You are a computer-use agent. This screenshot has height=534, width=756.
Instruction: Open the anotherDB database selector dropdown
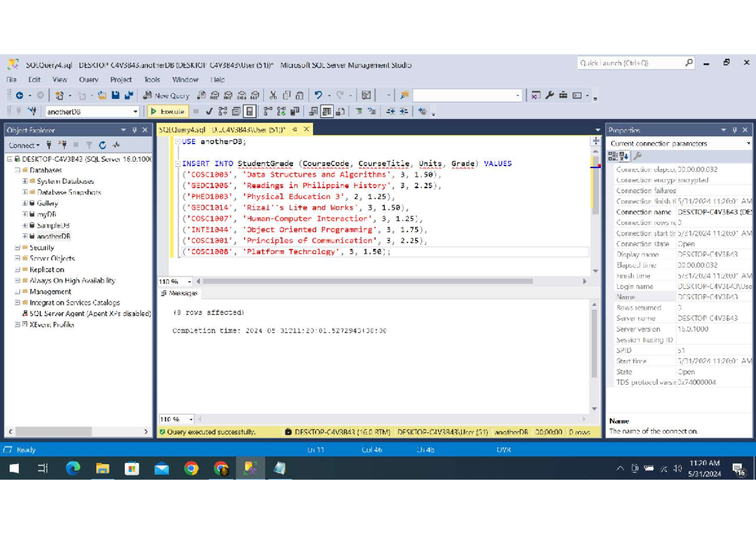tap(135, 111)
